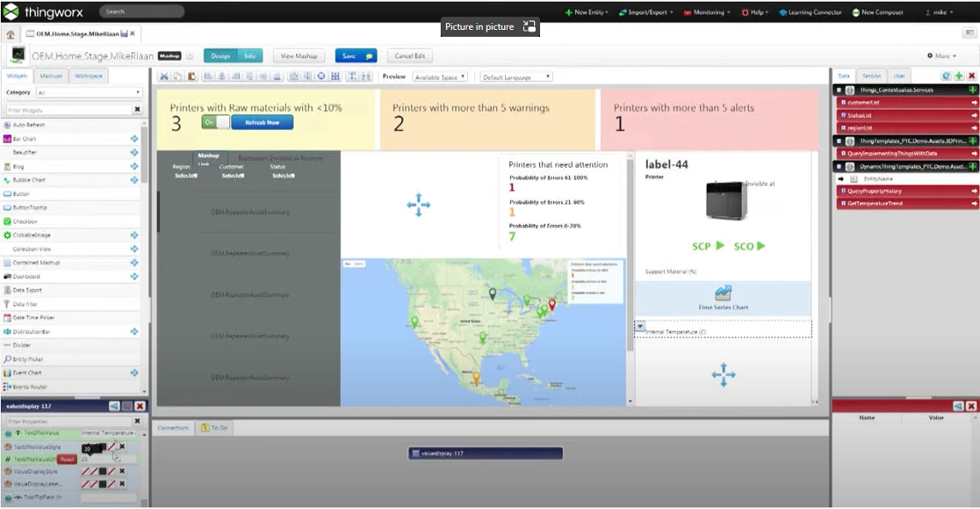The image size is (980, 509).
Task: Open the Category dropdown in the Widgets panel
Action: pyautogui.click(x=89, y=92)
